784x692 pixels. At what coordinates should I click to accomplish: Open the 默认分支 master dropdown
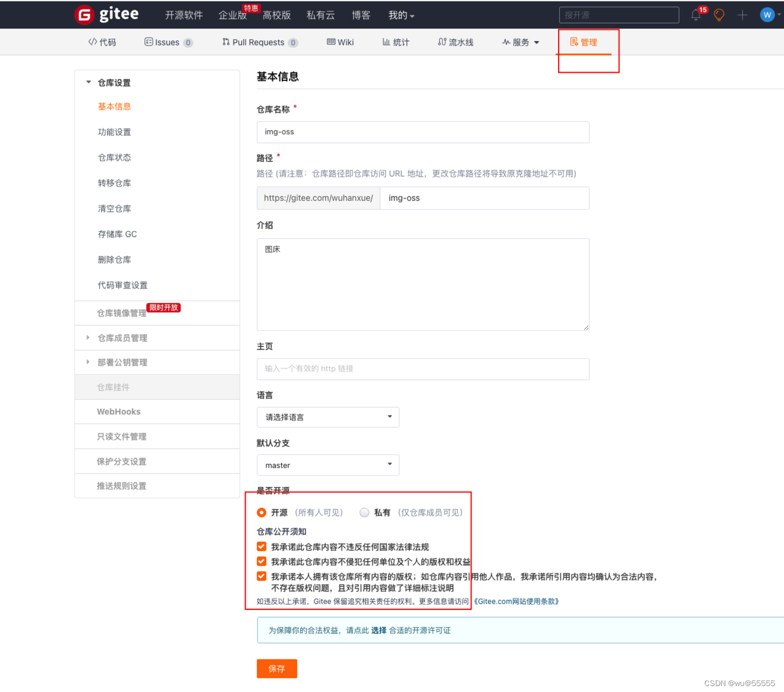328,465
